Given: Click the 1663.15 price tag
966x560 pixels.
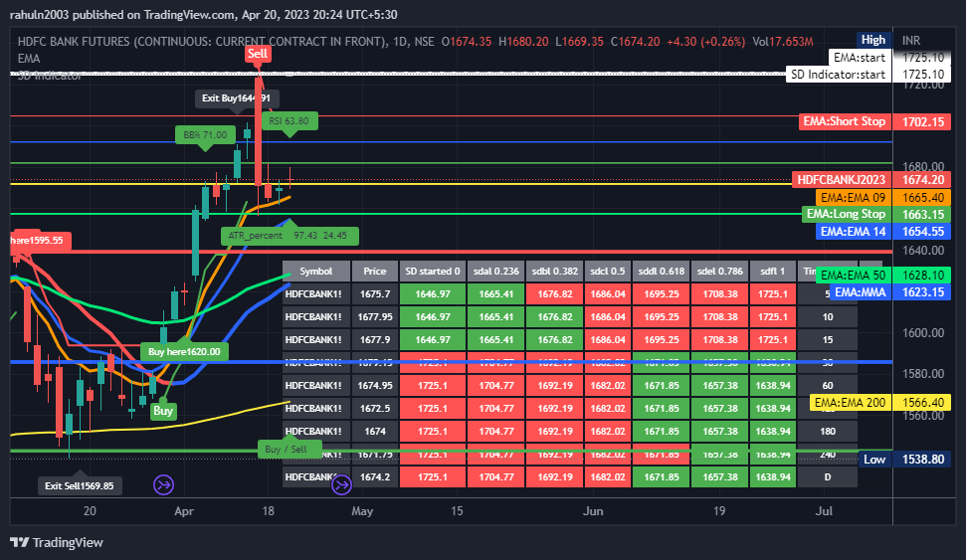Looking at the screenshot, I should coord(922,214).
